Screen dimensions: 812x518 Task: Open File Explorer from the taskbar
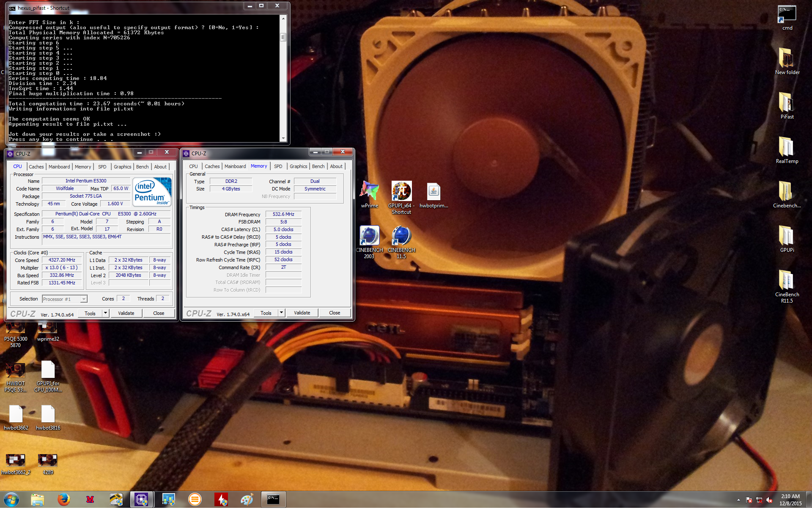click(38, 500)
